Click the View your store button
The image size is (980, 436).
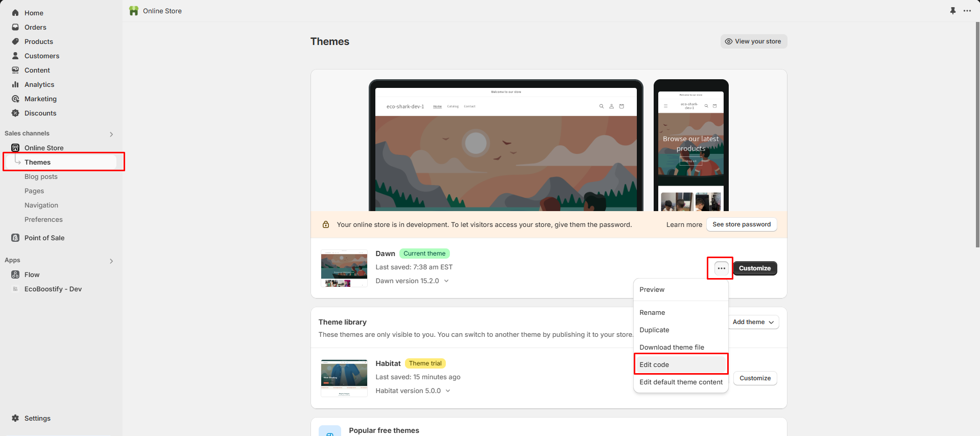point(754,41)
